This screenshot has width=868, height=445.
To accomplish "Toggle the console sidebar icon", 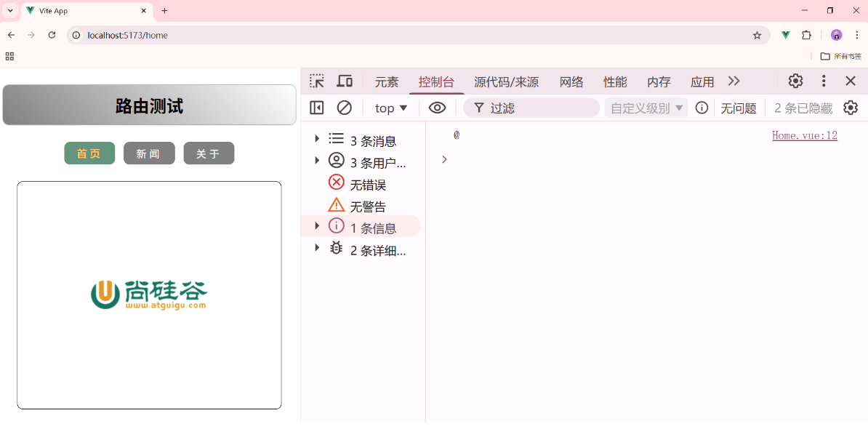I will coord(317,108).
